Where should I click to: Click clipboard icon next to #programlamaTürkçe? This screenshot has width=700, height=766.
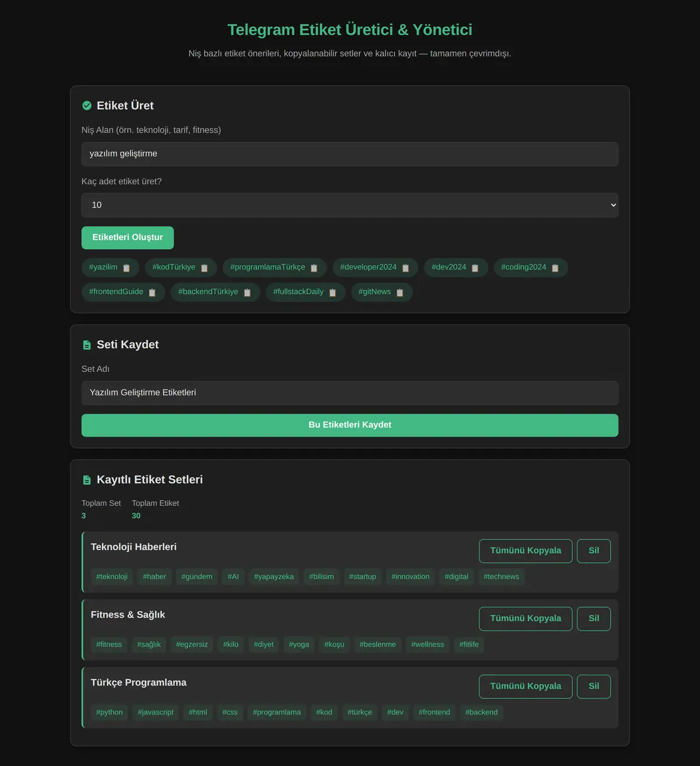314,268
